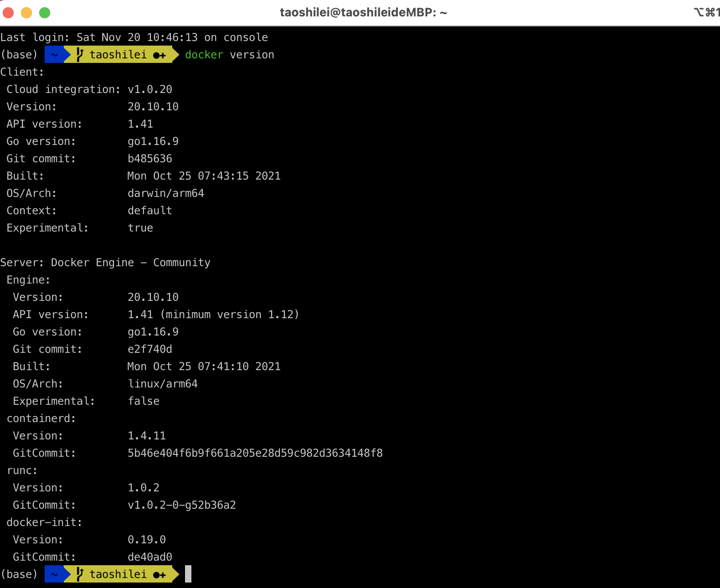
Task: Click the client Experimental value 'true'
Action: click(140, 228)
